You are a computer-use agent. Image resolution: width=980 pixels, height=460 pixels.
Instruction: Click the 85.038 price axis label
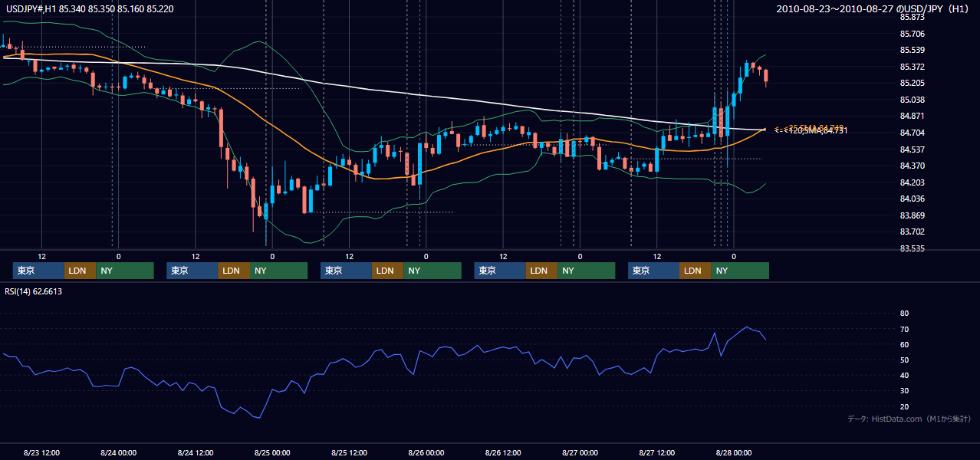pyautogui.click(x=912, y=100)
